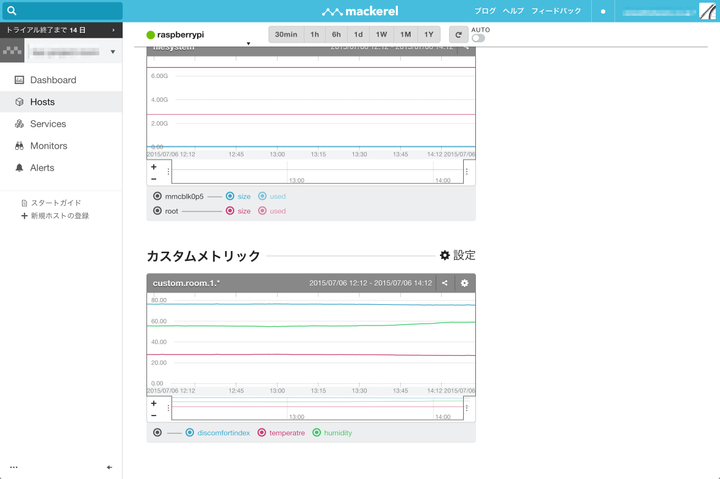The image size is (720, 479).
Task: Click the refresh graph icon
Action: (458, 34)
